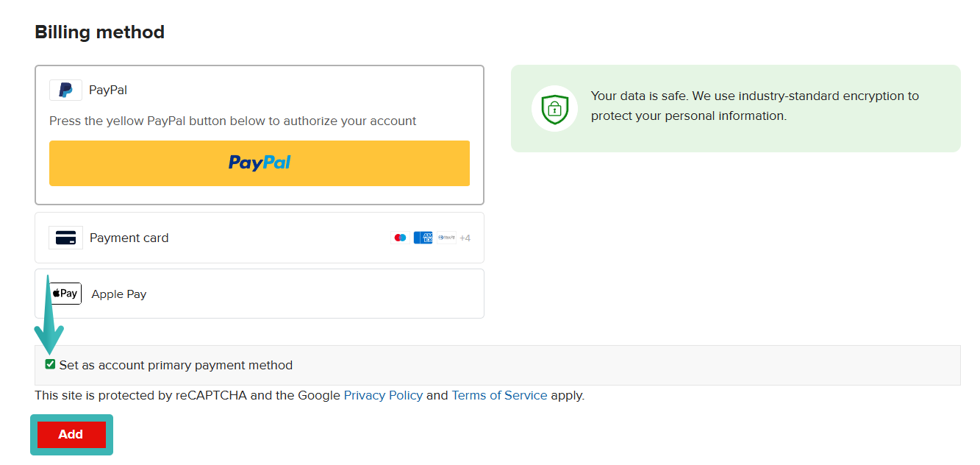Open the Billing method heading area
Image resolution: width=980 pixels, height=465 pixels.
[99, 32]
